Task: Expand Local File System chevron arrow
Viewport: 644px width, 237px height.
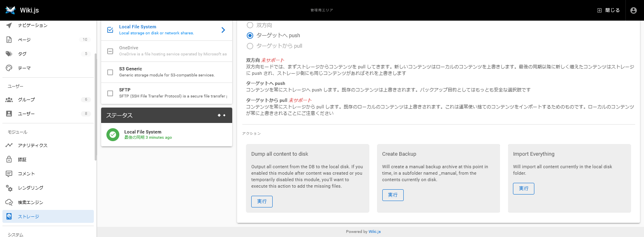Action: (223, 30)
